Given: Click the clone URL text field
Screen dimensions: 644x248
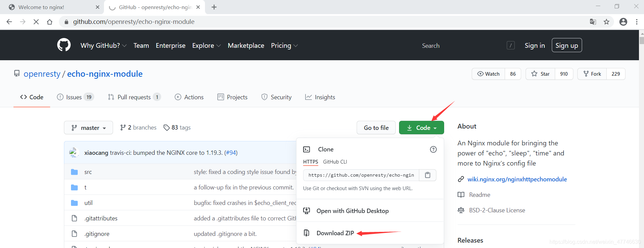Looking at the screenshot, I should click(361, 175).
